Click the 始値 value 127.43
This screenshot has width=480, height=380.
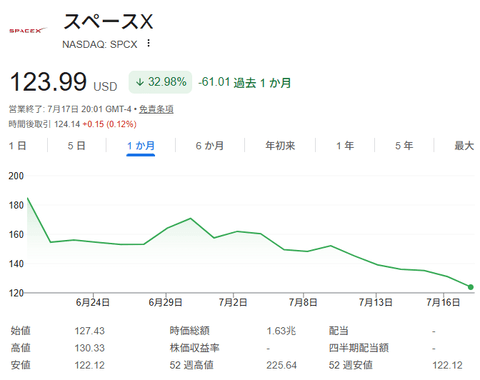(89, 331)
